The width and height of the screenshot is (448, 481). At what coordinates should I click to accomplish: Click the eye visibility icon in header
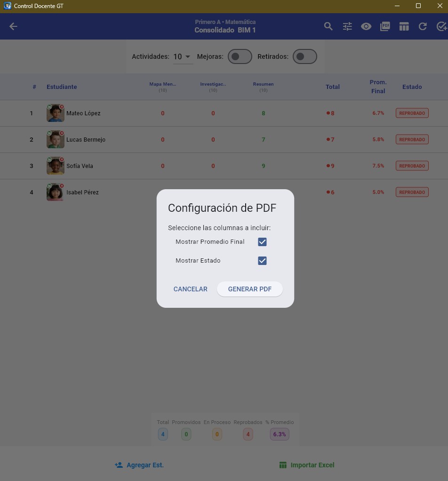coord(366,26)
